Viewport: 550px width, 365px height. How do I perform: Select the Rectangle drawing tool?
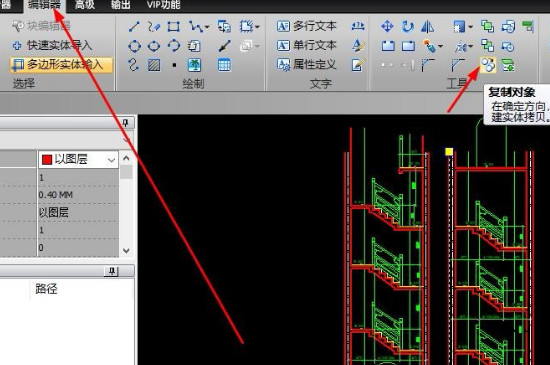click(x=174, y=26)
